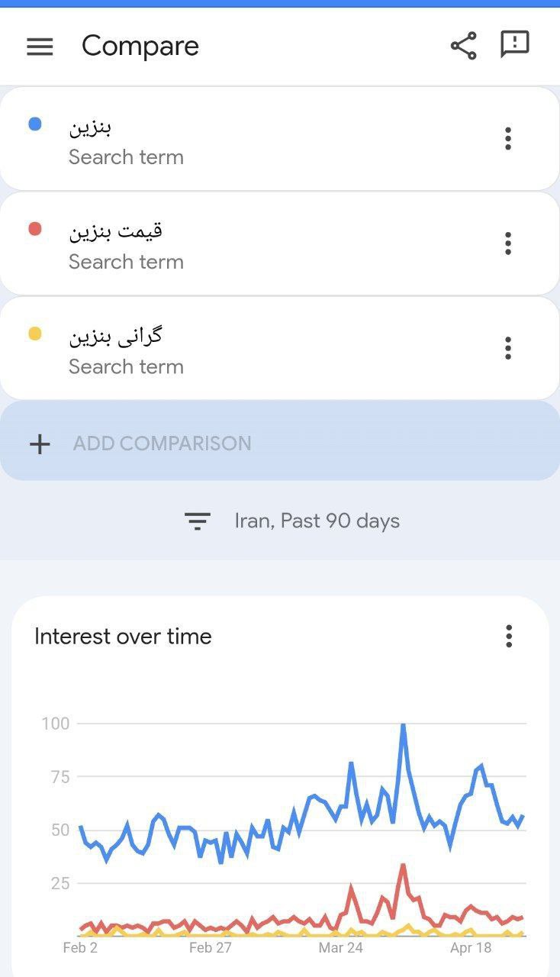Open options for قیمت بنزین term
Viewport: 560px width, 977px height.
coord(507,243)
